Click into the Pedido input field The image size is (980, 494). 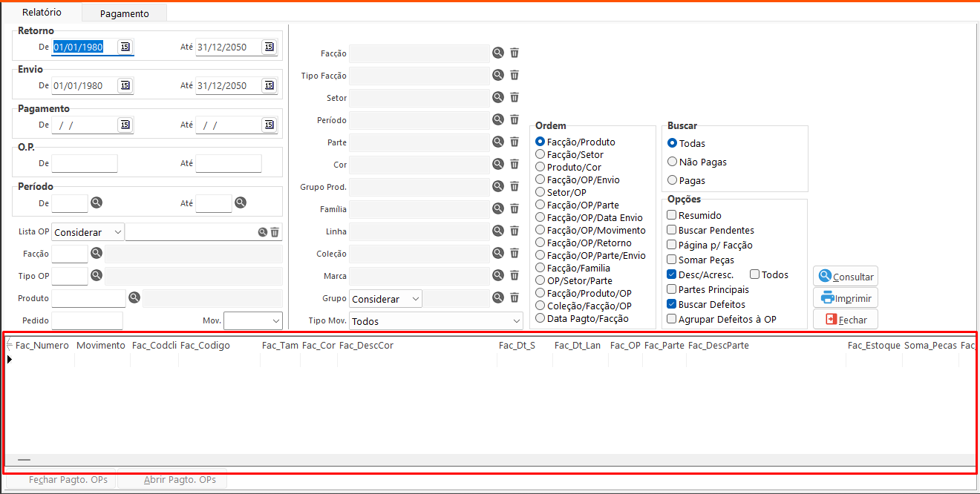tap(87, 320)
